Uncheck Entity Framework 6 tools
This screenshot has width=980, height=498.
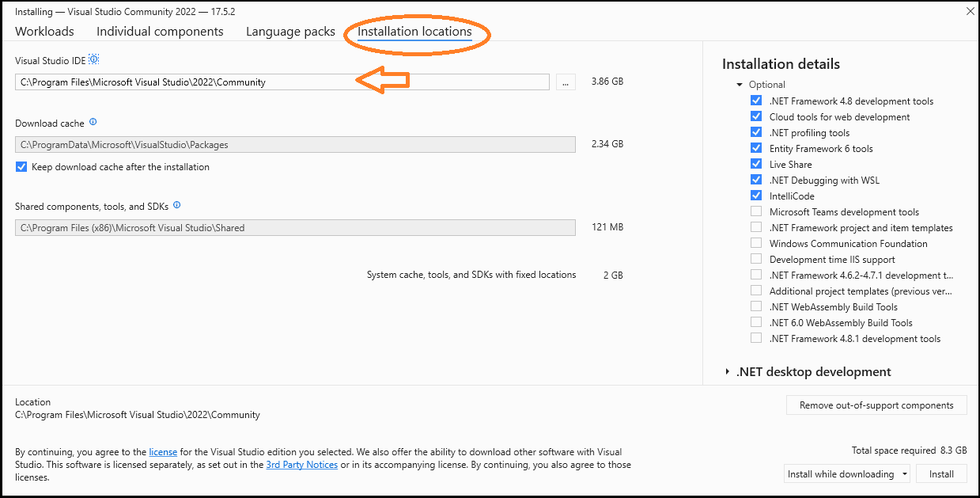coord(756,147)
